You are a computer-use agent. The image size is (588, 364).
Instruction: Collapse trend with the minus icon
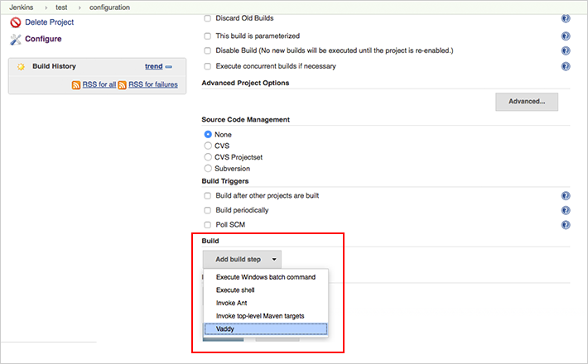(x=169, y=67)
